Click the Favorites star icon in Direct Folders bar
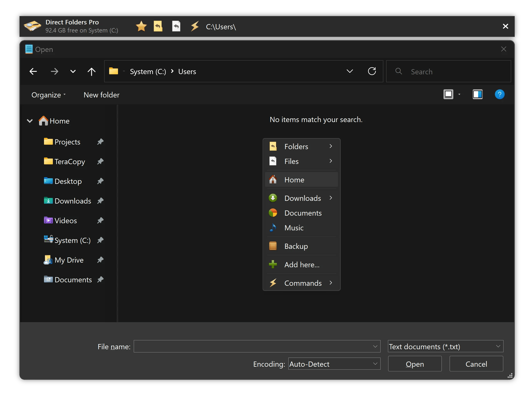 [x=141, y=26]
